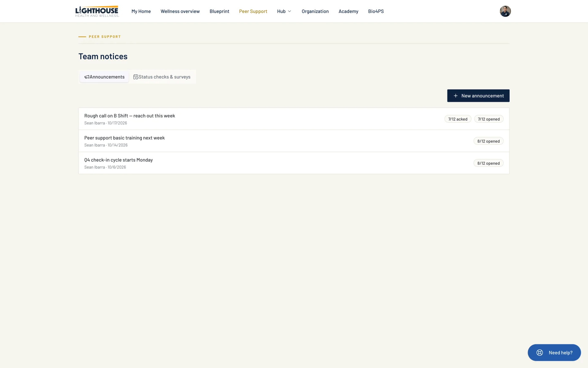
Task: Open Bio4PS from the nav bar
Action: tap(376, 11)
